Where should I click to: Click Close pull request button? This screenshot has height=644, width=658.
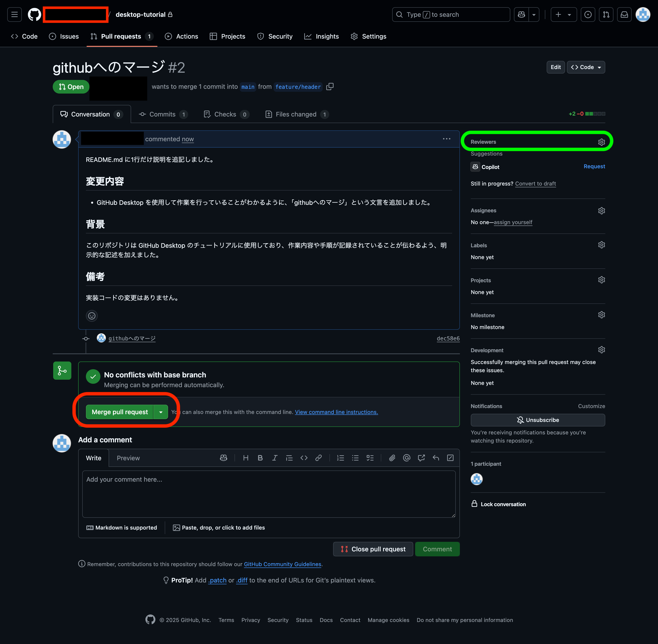pyautogui.click(x=373, y=549)
